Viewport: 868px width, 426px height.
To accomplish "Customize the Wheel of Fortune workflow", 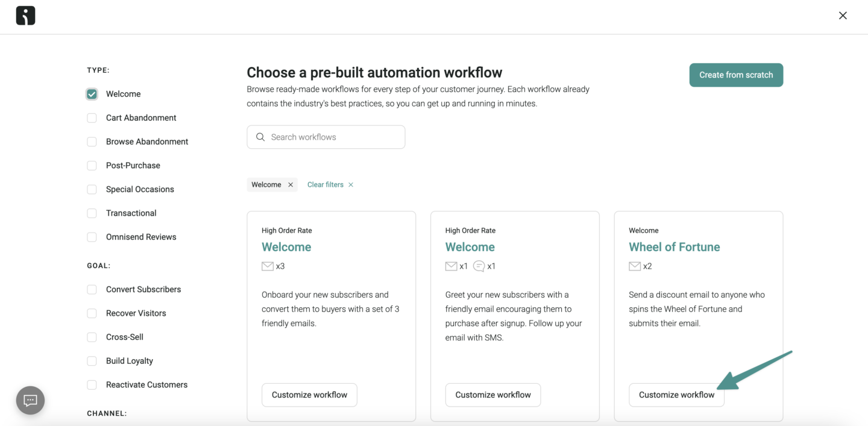I will [x=676, y=395].
